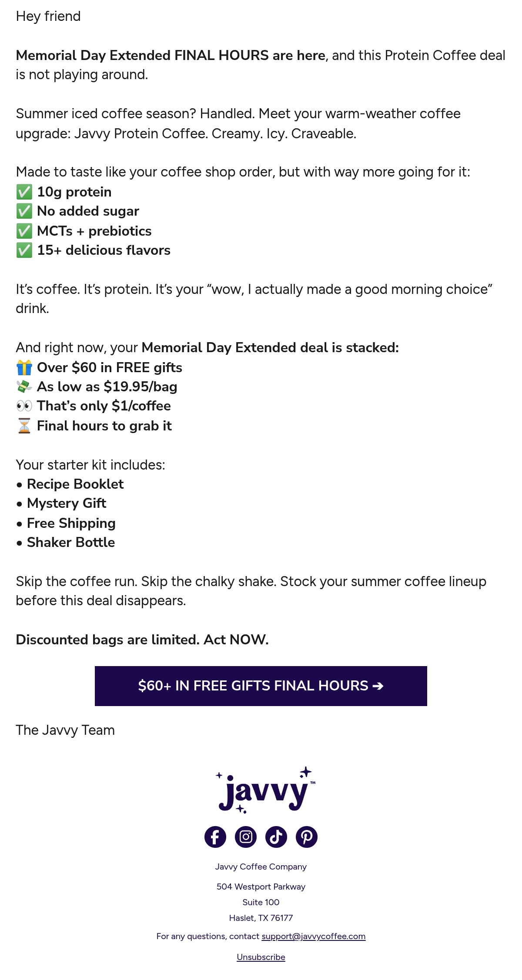Click the hourglass emoji icon

(x=24, y=426)
